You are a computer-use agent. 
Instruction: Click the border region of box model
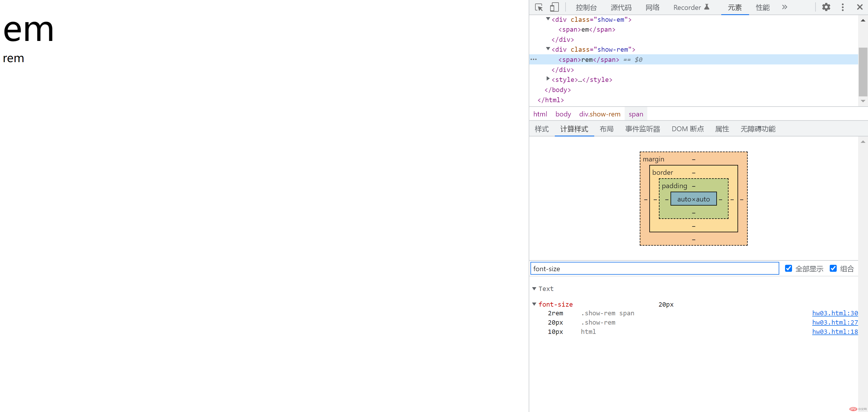[x=662, y=172]
